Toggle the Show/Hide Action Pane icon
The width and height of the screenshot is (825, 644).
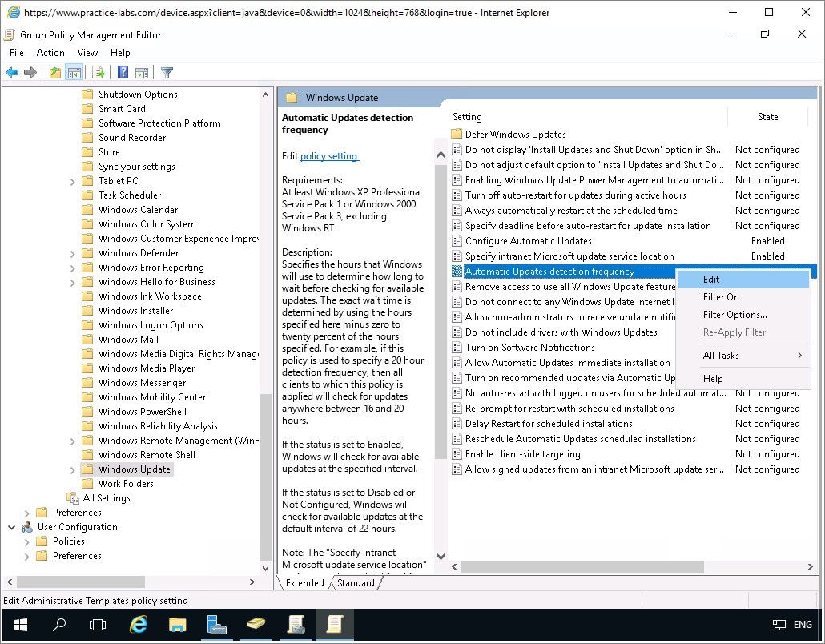pyautogui.click(x=141, y=73)
